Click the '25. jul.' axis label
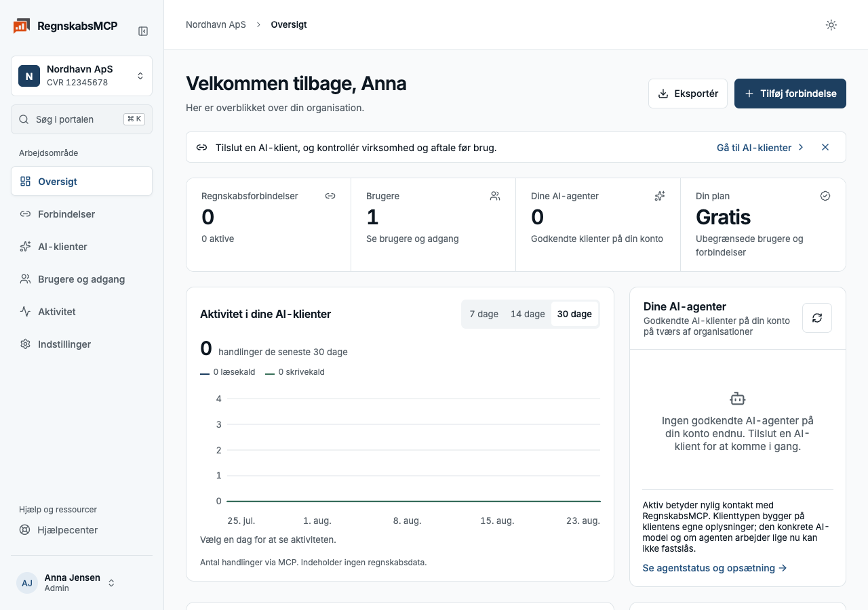 tap(241, 521)
